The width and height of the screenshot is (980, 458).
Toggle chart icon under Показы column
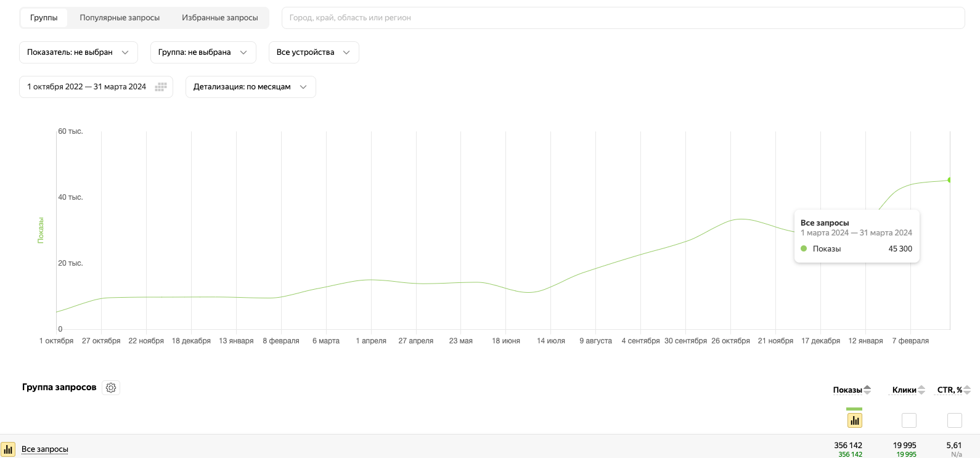coord(854,420)
